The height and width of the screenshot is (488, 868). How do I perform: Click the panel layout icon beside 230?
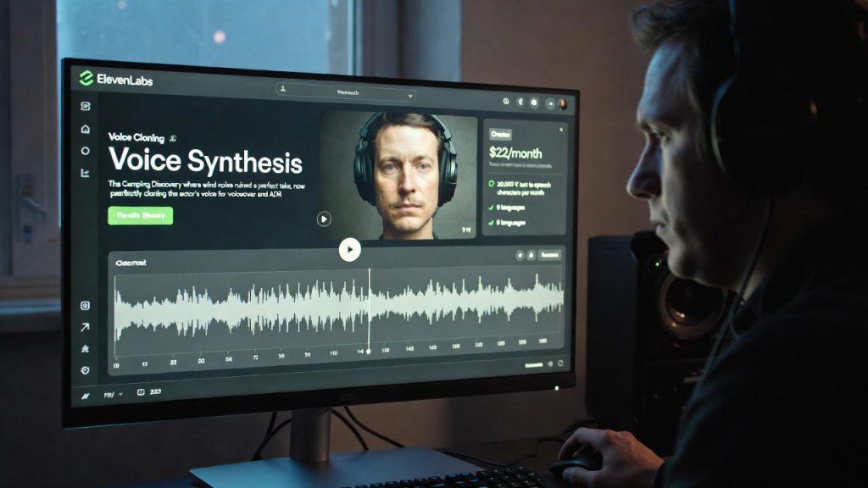pos(141,392)
